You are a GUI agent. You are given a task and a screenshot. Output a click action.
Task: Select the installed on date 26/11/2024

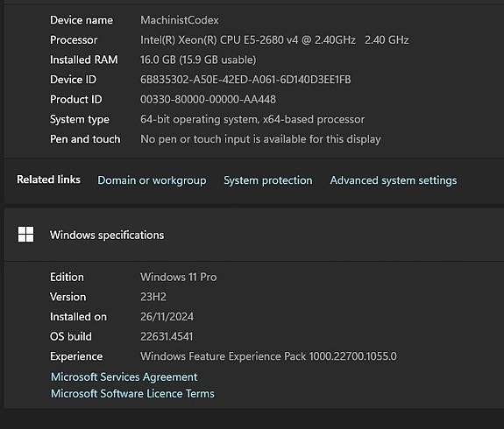[167, 317]
